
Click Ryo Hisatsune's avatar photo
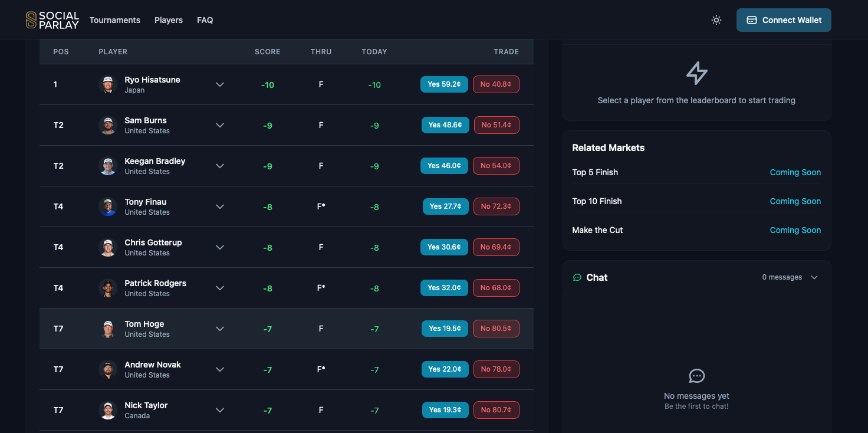[x=108, y=84]
